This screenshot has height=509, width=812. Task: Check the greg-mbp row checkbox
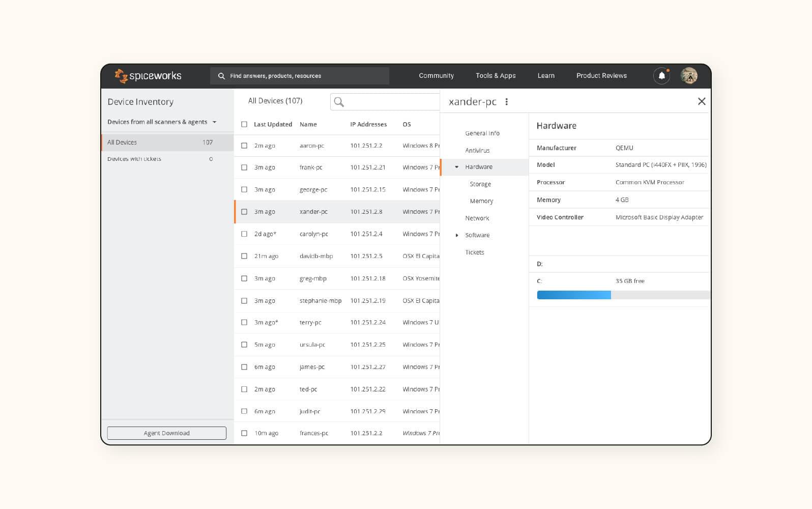click(244, 278)
